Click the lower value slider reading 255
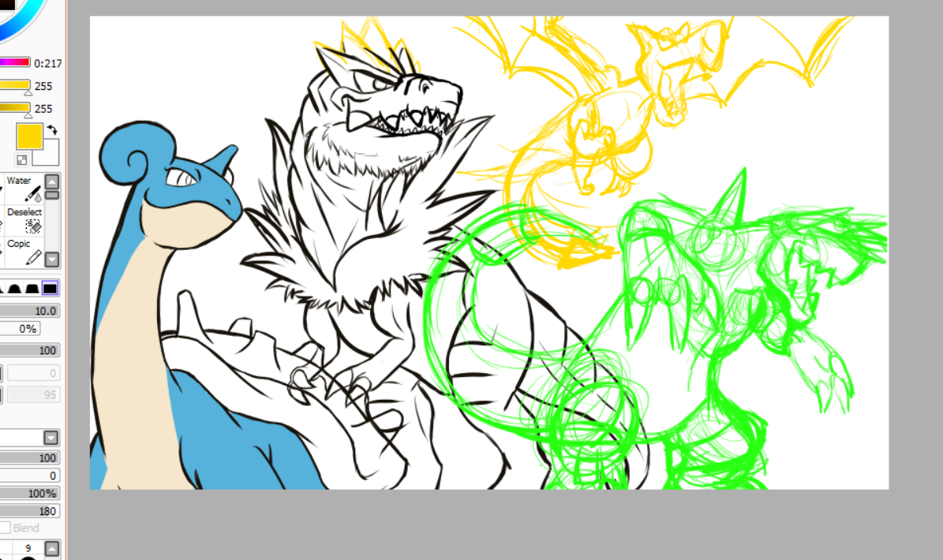 (15, 108)
